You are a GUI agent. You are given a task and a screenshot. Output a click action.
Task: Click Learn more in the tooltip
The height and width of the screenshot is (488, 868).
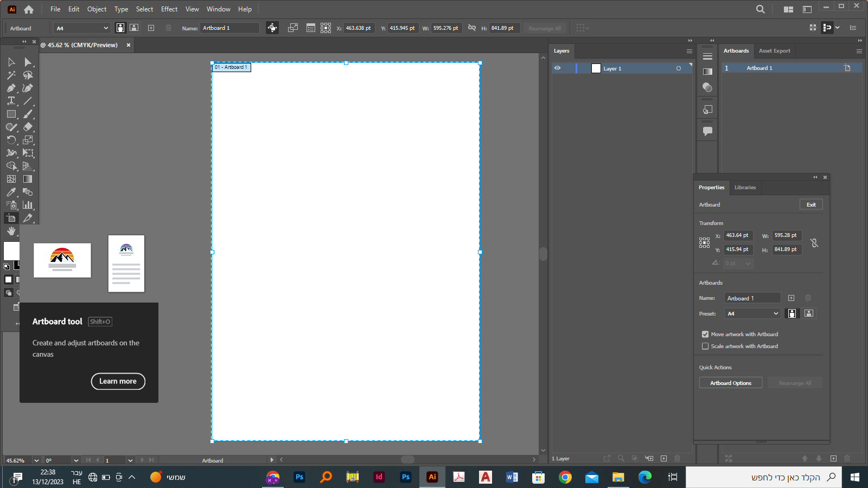(118, 381)
